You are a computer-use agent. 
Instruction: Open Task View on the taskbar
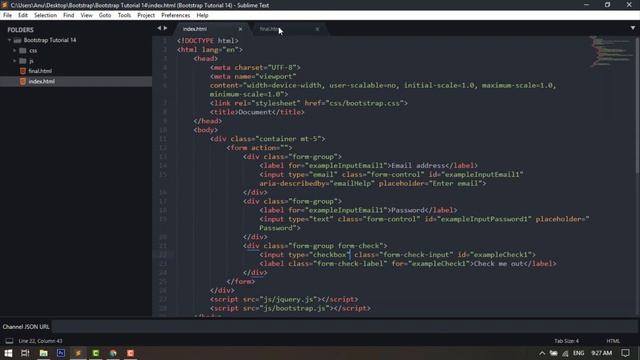coord(25,353)
